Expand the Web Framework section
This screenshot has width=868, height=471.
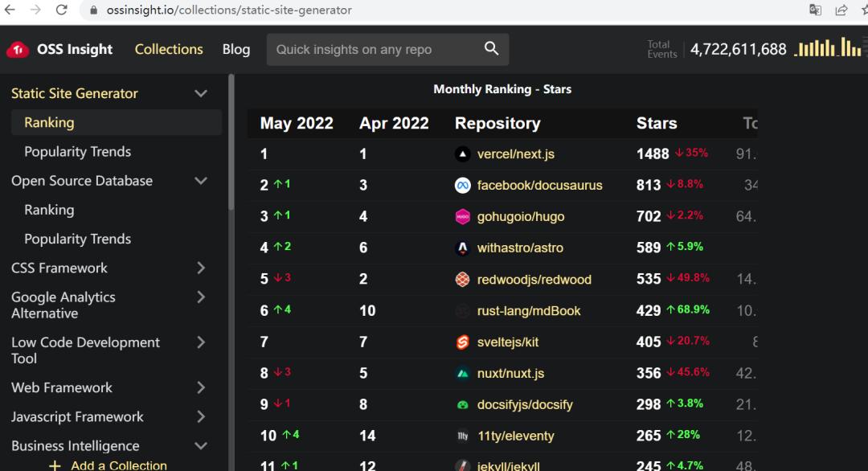(x=201, y=388)
